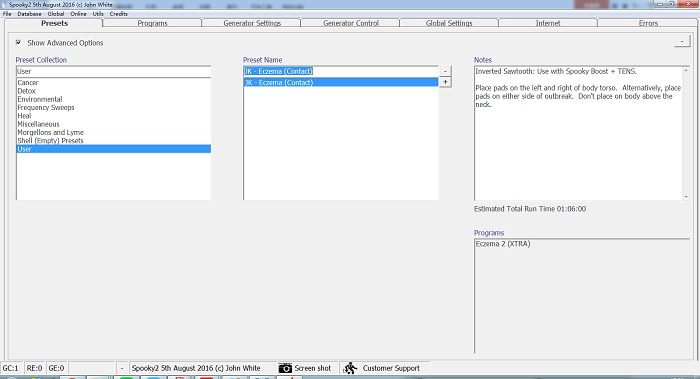700x379 pixels.
Task: Click the dash button in status bar
Action: click(122, 368)
